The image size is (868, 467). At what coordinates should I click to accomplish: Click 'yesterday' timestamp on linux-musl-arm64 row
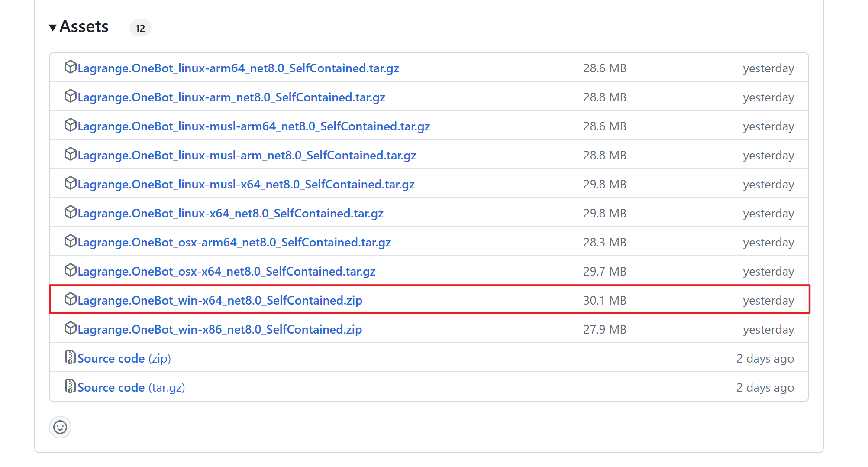tap(768, 126)
